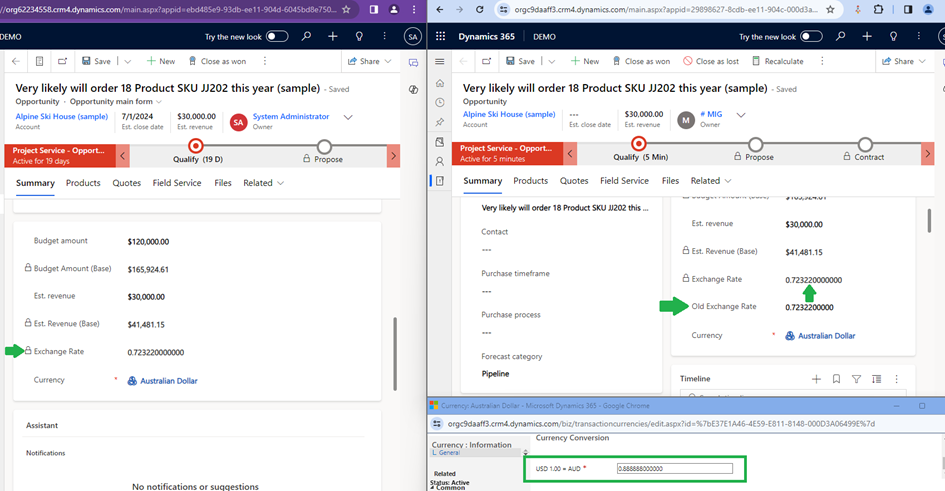Open Share dropdown in left window
945x491 pixels.
(369, 61)
